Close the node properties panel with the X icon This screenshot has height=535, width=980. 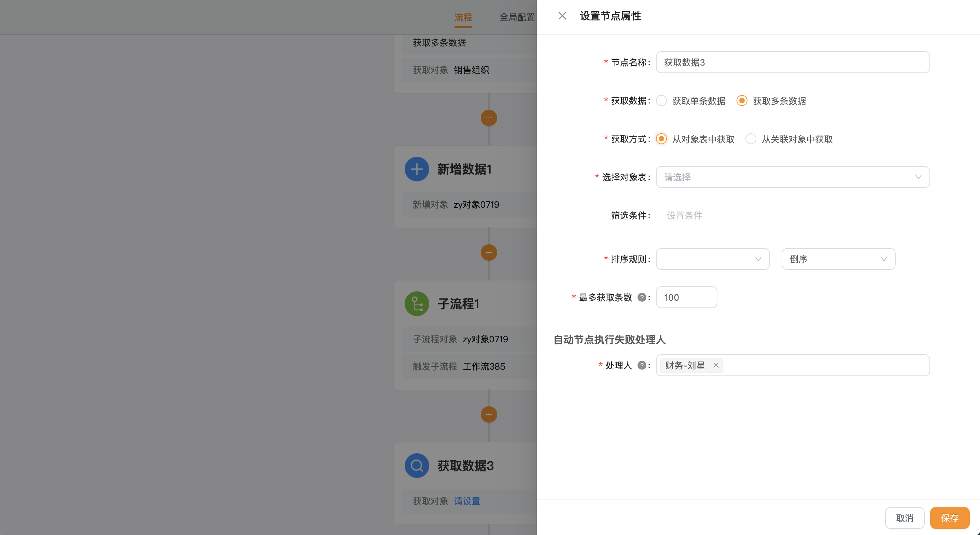[x=562, y=16]
